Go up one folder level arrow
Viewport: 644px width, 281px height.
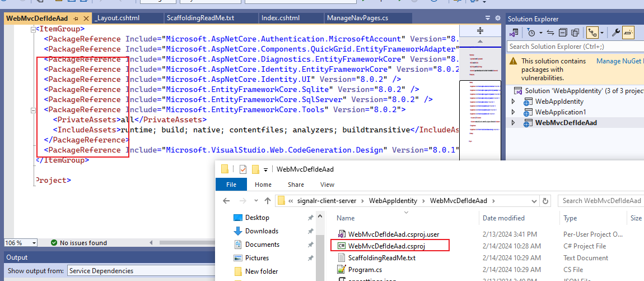268,201
